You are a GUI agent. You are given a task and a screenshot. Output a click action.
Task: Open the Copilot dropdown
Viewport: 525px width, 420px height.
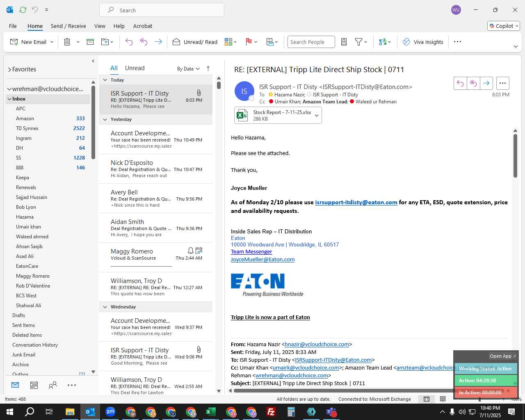tap(504, 26)
